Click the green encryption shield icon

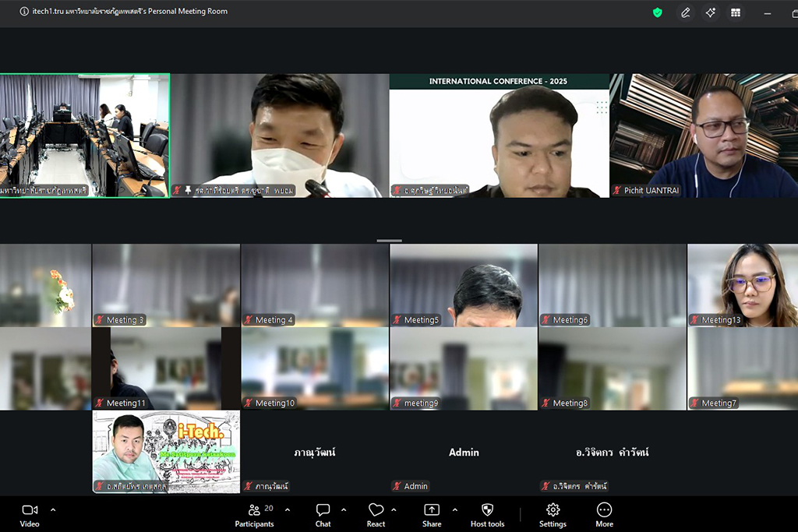[x=658, y=12]
